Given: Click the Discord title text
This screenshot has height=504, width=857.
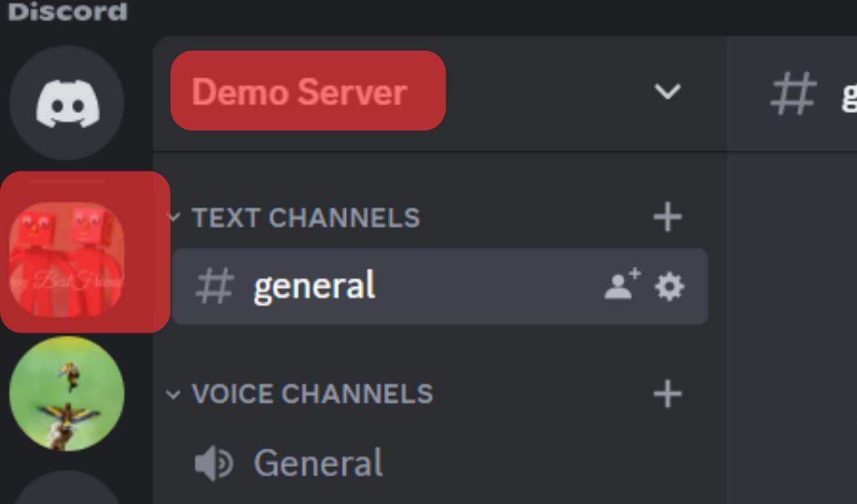Looking at the screenshot, I should (x=68, y=12).
